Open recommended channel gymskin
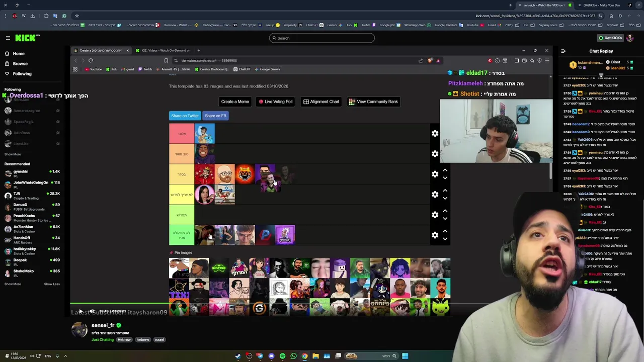The height and width of the screenshot is (362, 644). 31,173
